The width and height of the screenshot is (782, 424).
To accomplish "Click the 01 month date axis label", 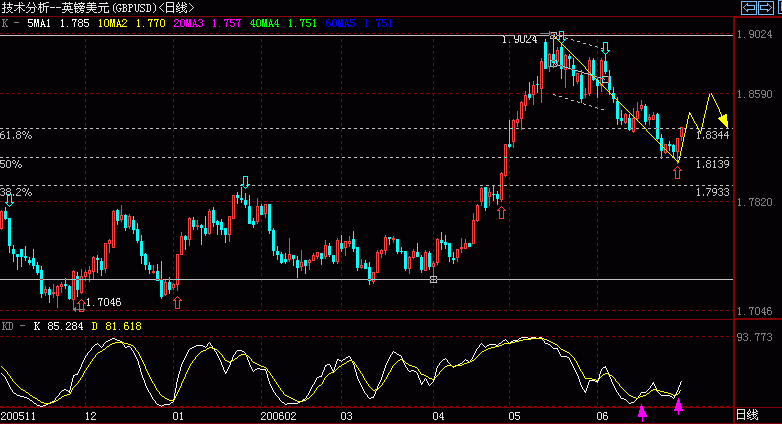I will coord(178,416).
